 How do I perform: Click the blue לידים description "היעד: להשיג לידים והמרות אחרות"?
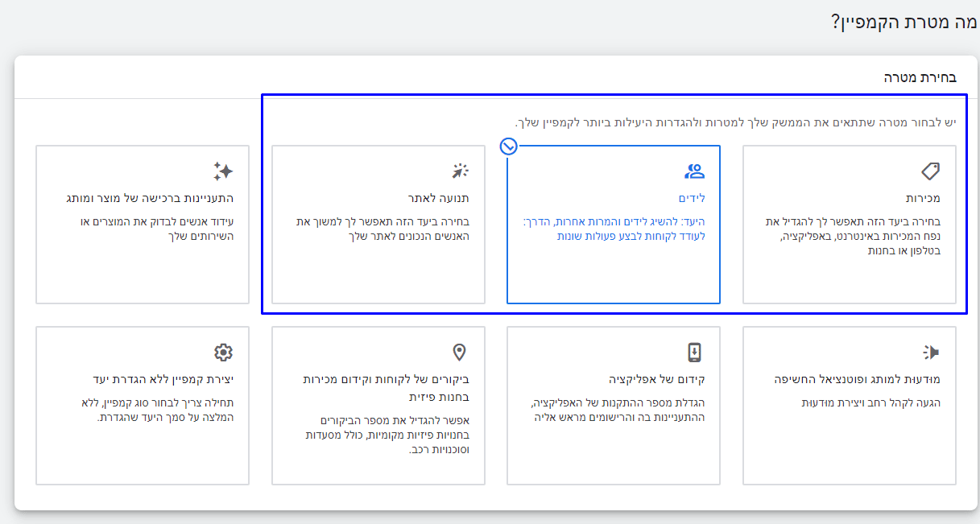click(x=614, y=229)
